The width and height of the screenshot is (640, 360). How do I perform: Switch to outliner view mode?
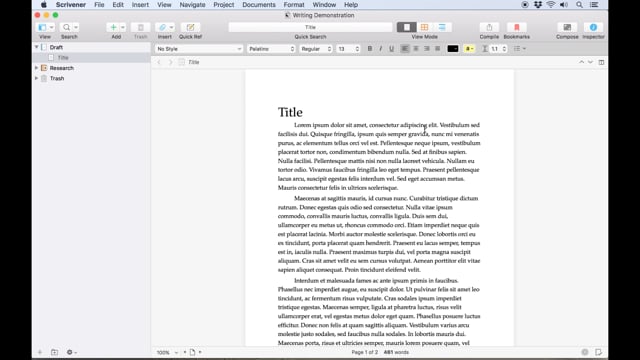tap(442, 27)
